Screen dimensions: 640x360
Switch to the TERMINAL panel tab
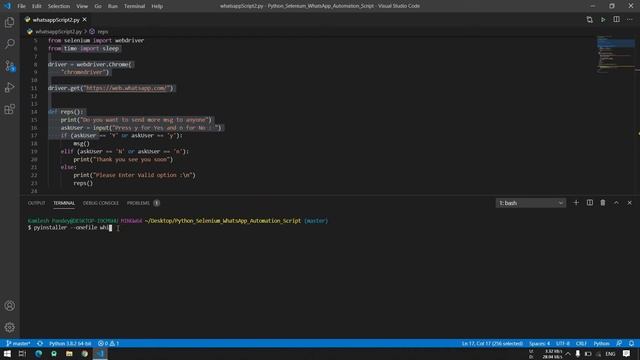[64, 203]
